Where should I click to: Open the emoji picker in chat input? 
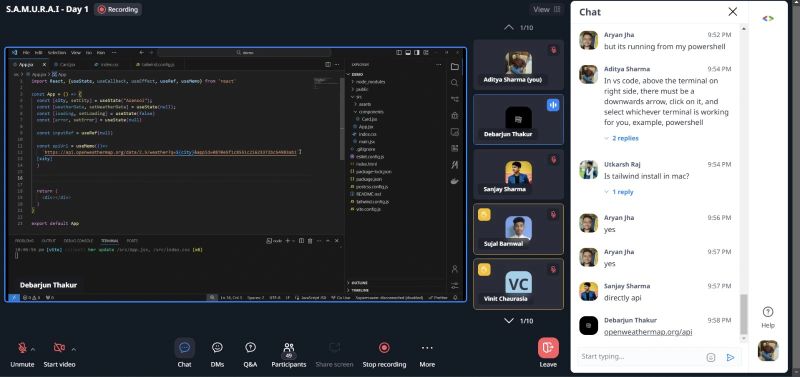click(x=711, y=357)
